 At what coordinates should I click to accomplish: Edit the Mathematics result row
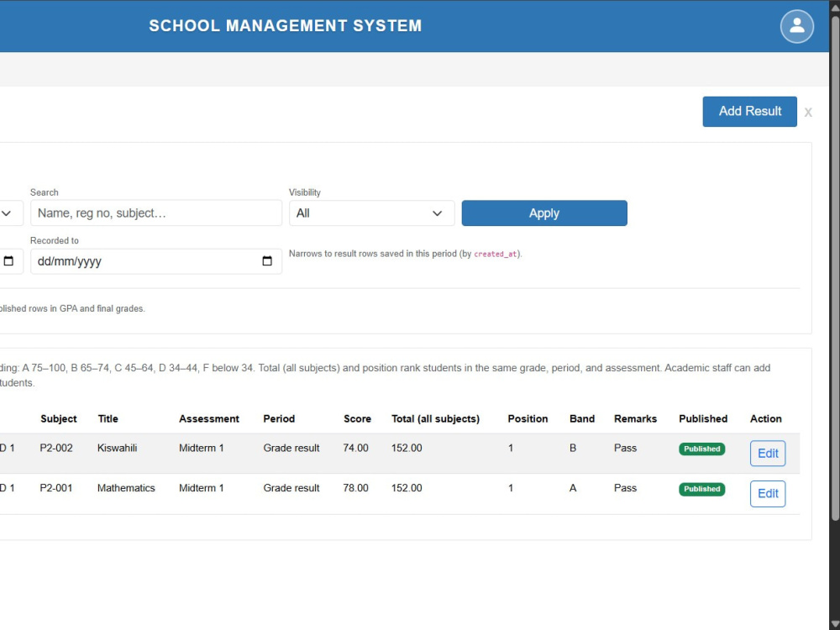[768, 493]
